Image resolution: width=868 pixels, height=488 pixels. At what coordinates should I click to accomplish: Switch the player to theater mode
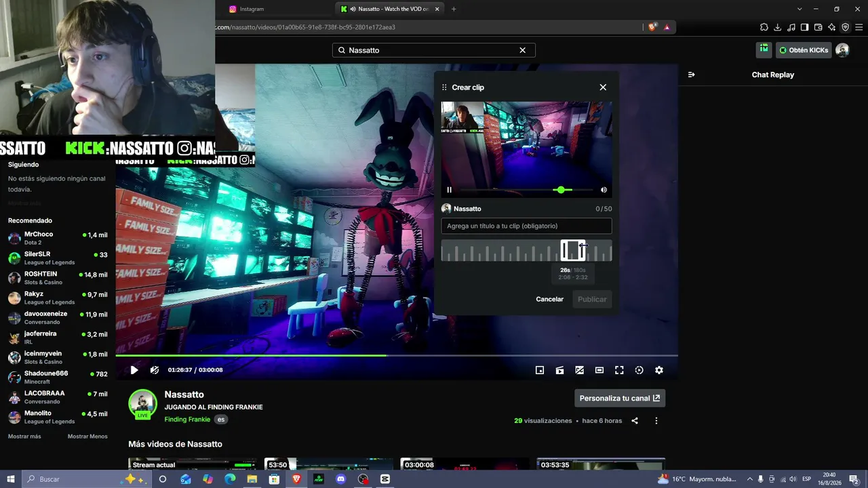coord(599,370)
